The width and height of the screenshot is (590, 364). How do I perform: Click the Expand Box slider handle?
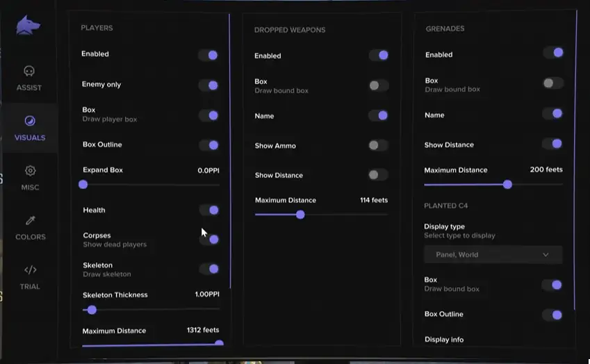pyautogui.click(x=83, y=185)
